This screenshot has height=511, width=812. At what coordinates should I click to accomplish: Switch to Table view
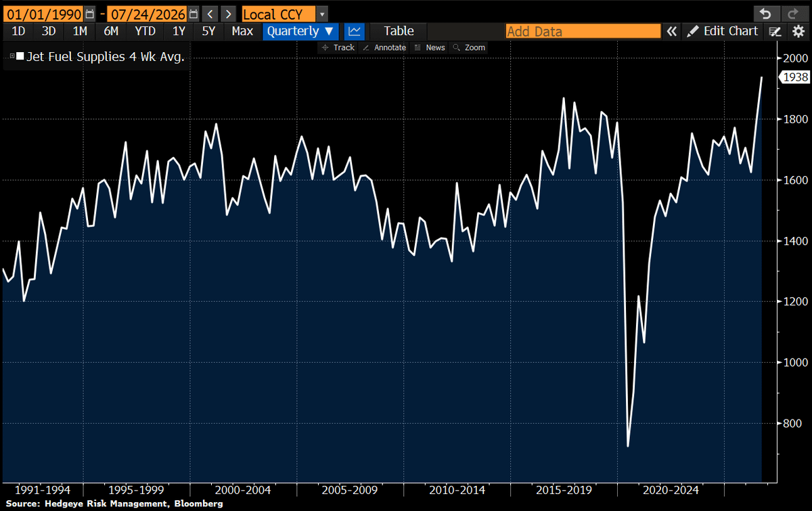pos(399,31)
